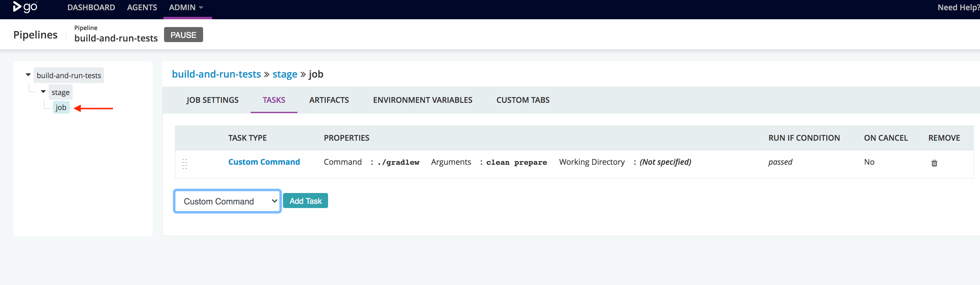Click the Pipelines heading
Screen dimensions: 980x285
[x=35, y=35]
